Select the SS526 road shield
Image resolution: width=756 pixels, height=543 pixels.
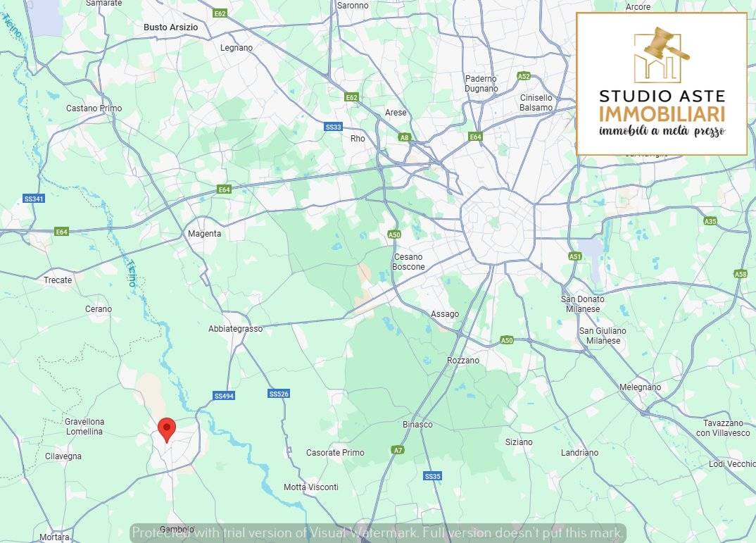click(x=279, y=394)
